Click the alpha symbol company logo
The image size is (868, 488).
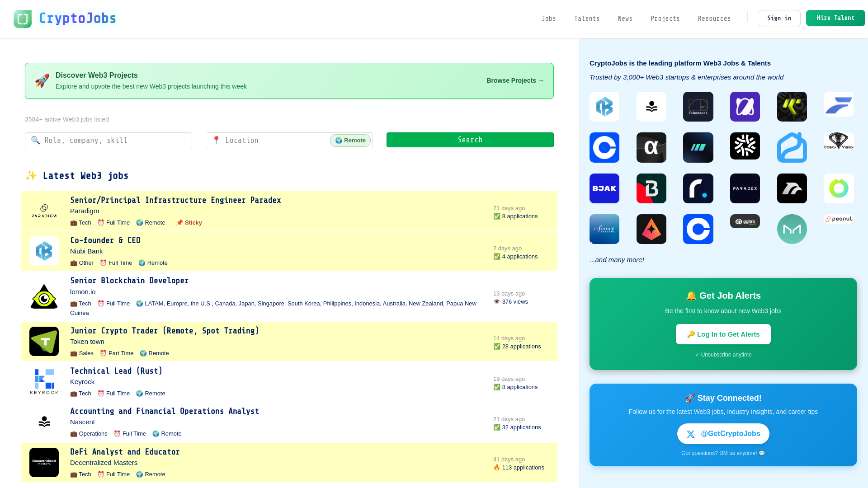651,147
